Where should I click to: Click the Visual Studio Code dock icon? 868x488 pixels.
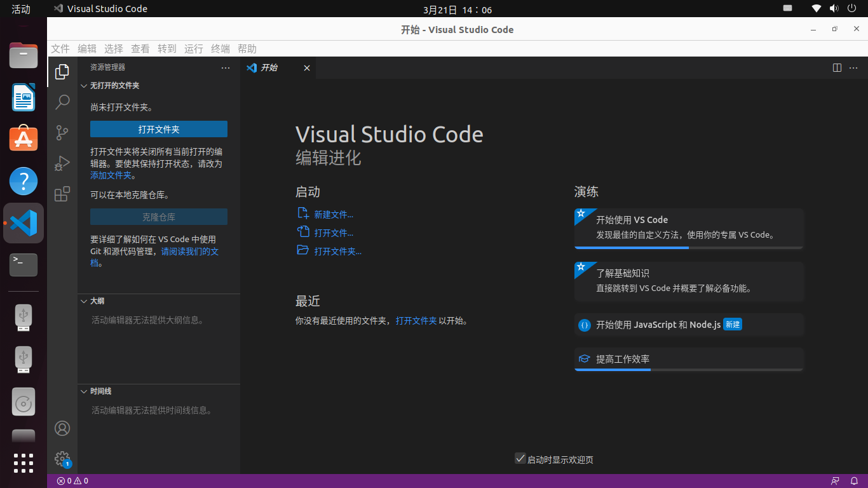(24, 223)
